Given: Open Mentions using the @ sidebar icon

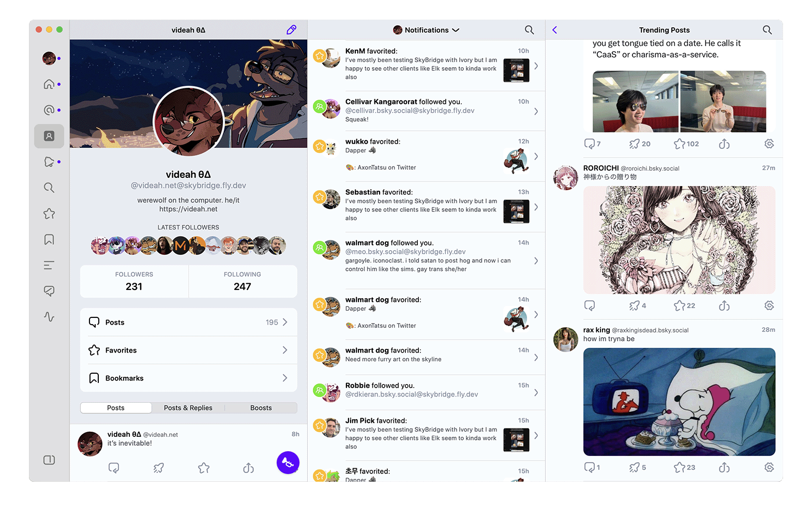Looking at the screenshot, I should pyautogui.click(x=49, y=110).
